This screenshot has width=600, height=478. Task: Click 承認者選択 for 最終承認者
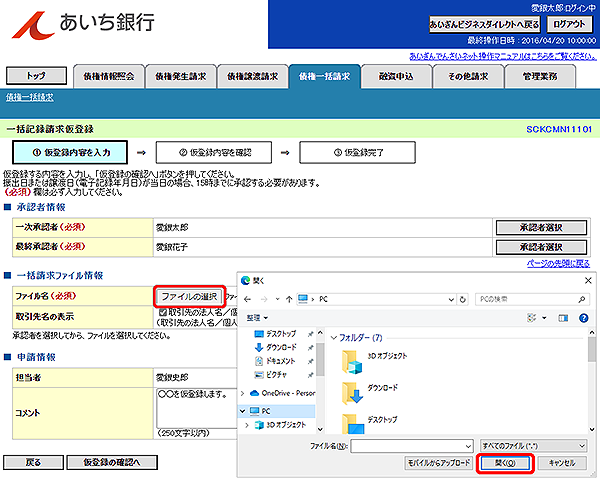[x=541, y=247]
